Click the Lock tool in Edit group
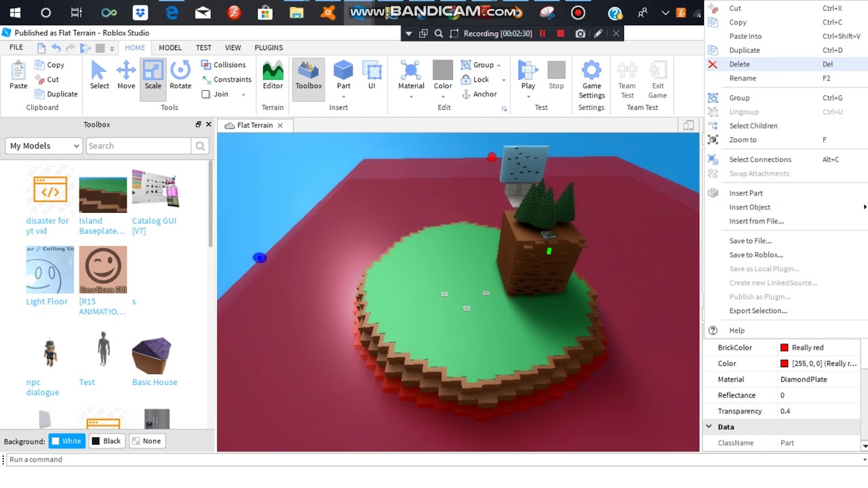 click(475, 79)
